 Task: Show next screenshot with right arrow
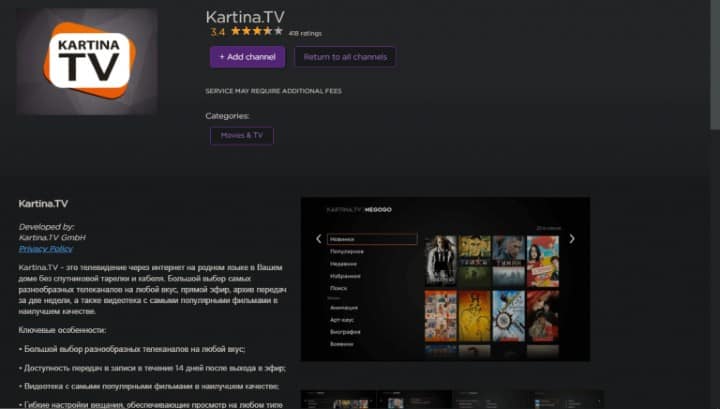point(572,239)
